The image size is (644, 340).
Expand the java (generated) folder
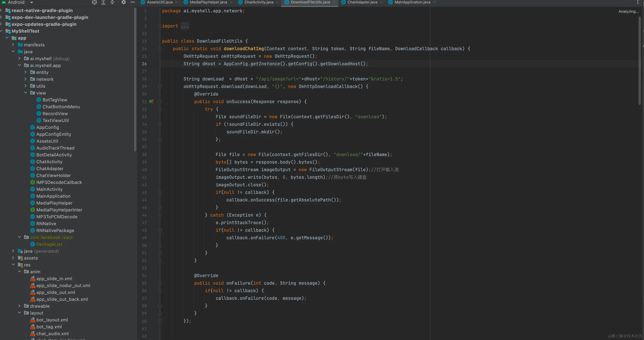tap(13, 251)
